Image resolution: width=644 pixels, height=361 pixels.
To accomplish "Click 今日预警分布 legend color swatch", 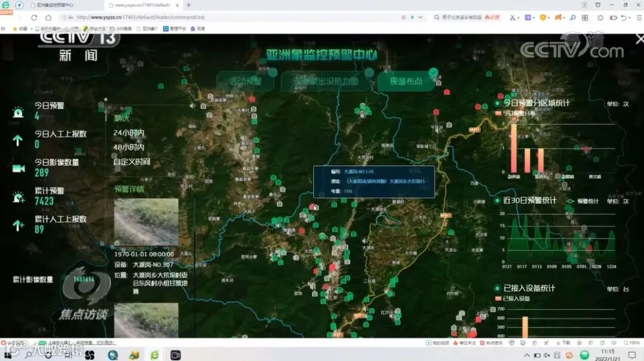I will coord(498,113).
